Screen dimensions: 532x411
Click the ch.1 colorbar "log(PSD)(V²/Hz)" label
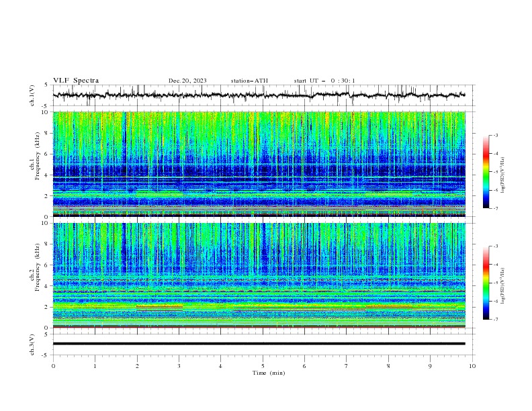[x=502, y=175]
